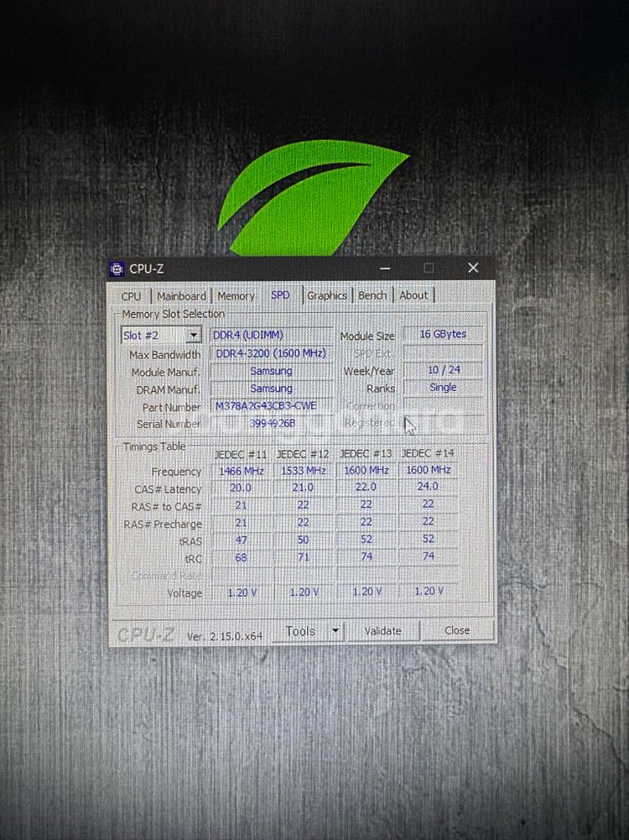Click the Max Bandwidth DDR4-3200 field

click(x=271, y=353)
